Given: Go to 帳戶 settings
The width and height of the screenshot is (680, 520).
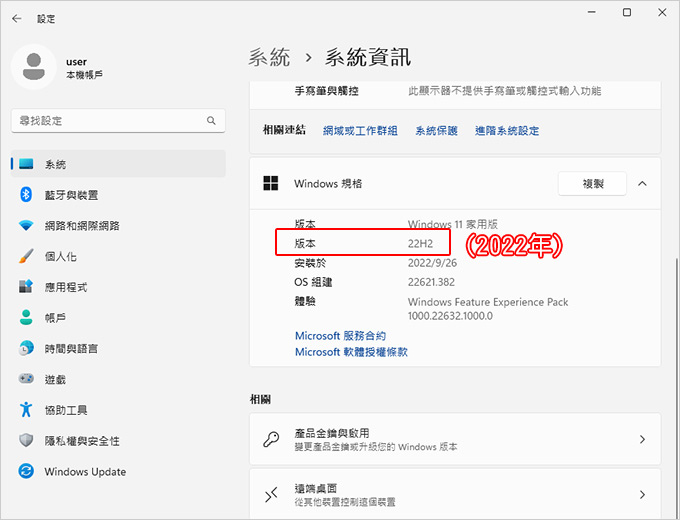Looking at the screenshot, I should point(118,317).
